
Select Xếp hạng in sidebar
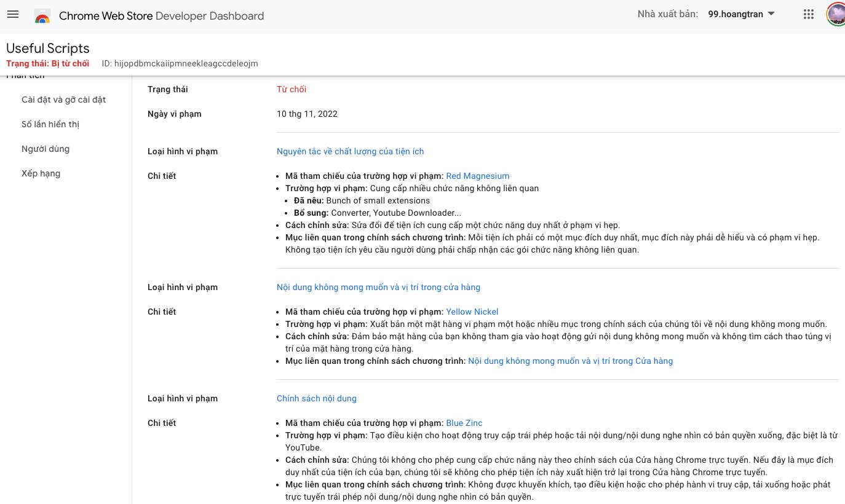point(41,173)
